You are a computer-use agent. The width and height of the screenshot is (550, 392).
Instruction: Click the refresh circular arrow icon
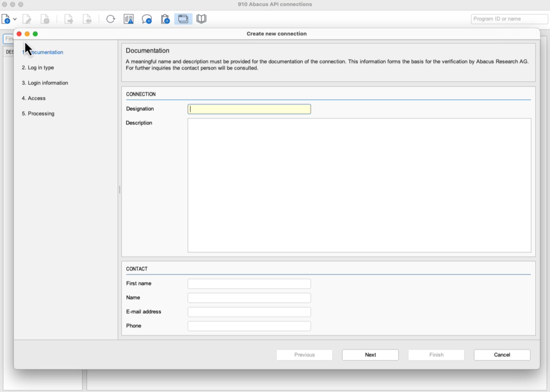[111, 19]
